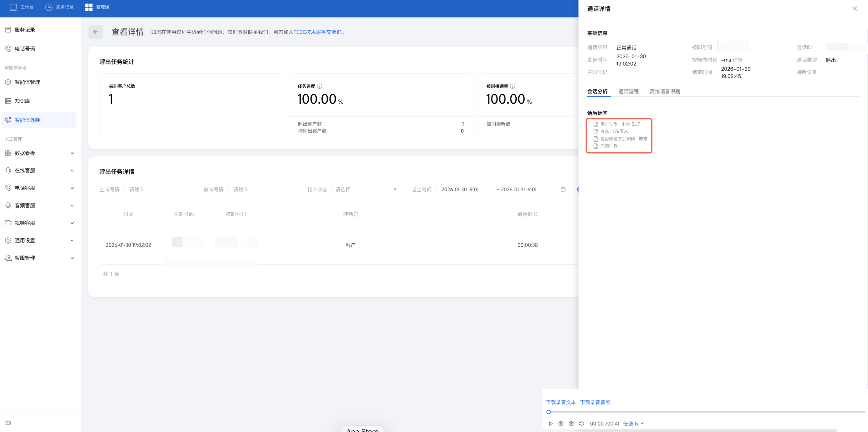
Task: Open the 接入状态 dropdown
Action: coord(367,190)
